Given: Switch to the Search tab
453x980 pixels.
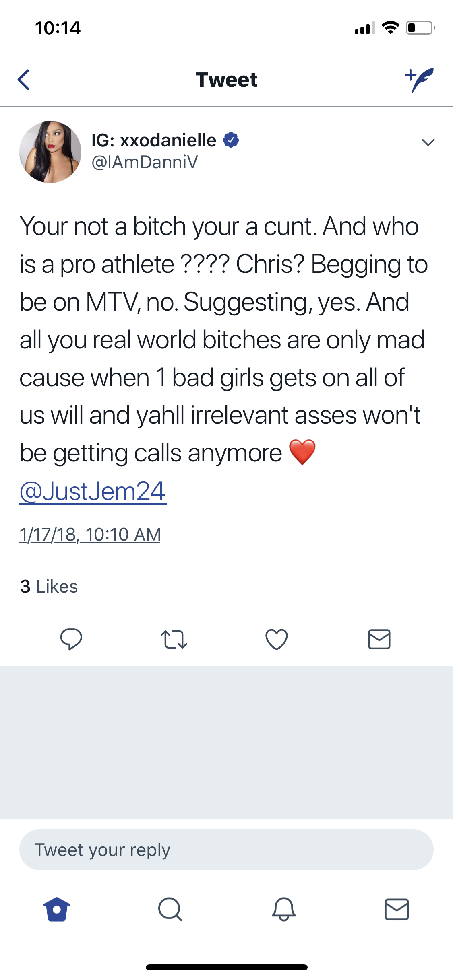Looking at the screenshot, I should pos(170,909).
